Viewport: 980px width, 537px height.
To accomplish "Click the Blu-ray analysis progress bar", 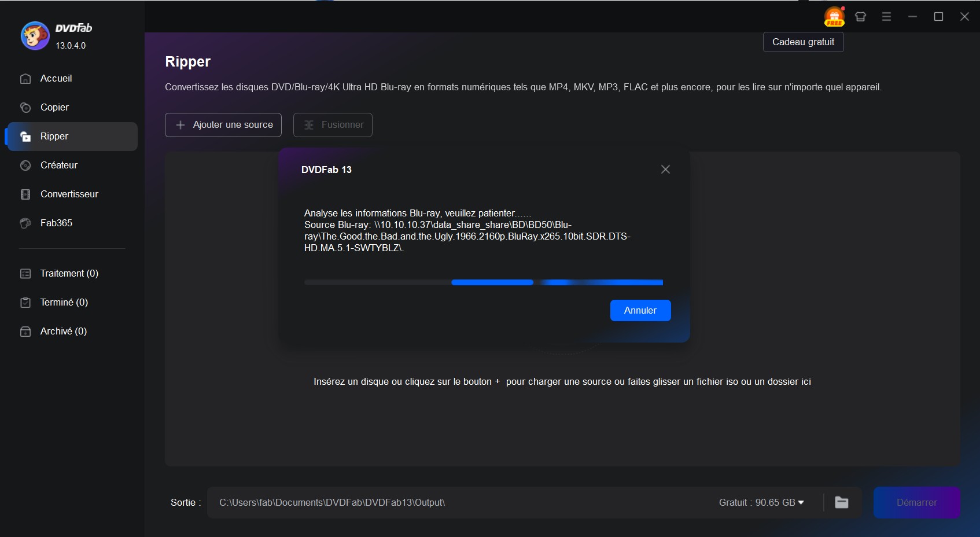I will click(484, 282).
